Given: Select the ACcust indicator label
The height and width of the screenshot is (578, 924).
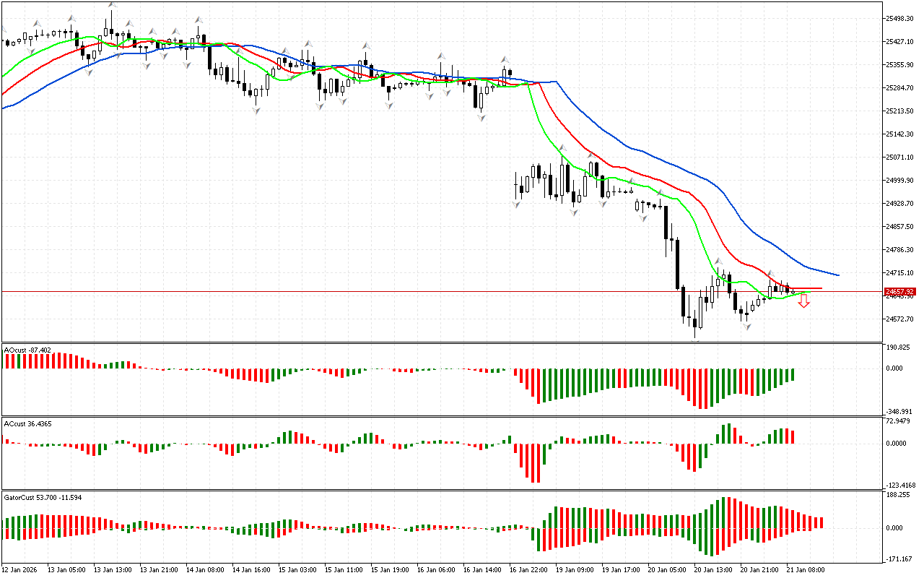Looking at the screenshot, I should 27,423.
